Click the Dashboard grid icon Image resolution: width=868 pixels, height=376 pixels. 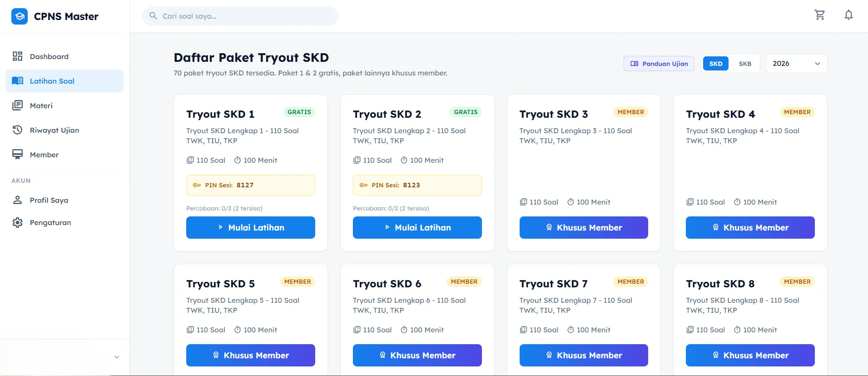[x=17, y=56]
